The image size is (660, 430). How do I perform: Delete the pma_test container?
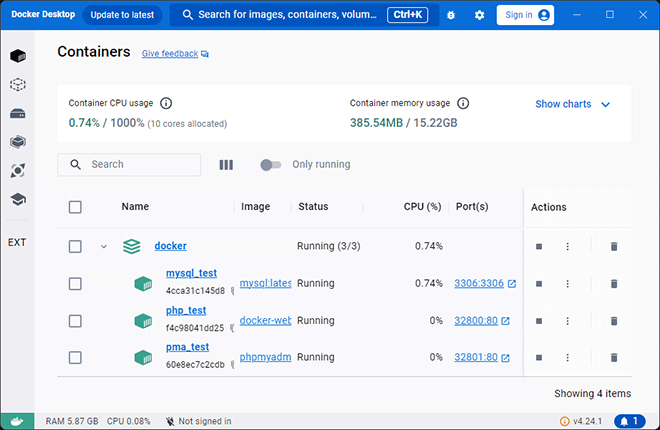614,358
